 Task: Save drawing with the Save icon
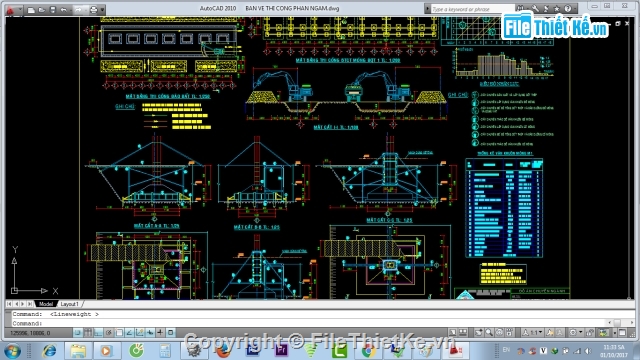(x=53, y=9)
